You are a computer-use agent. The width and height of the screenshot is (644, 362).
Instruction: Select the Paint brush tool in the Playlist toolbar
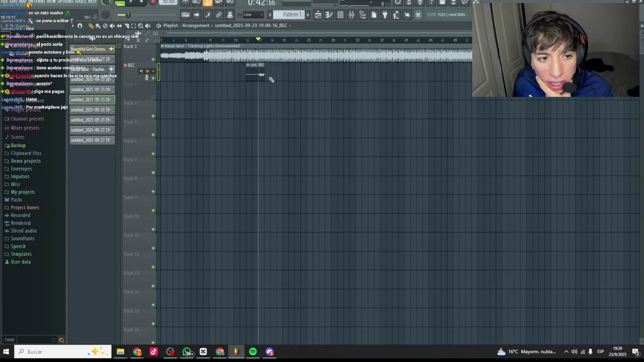(98, 26)
